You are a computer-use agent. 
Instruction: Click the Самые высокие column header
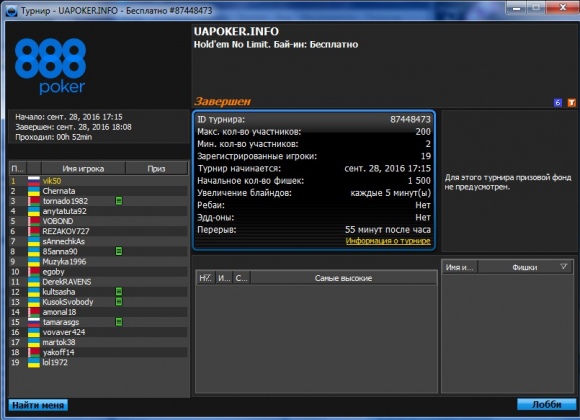[x=344, y=278]
